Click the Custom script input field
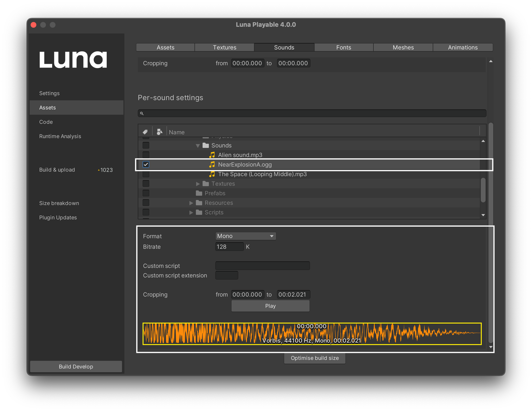532x411 pixels. tap(263, 266)
